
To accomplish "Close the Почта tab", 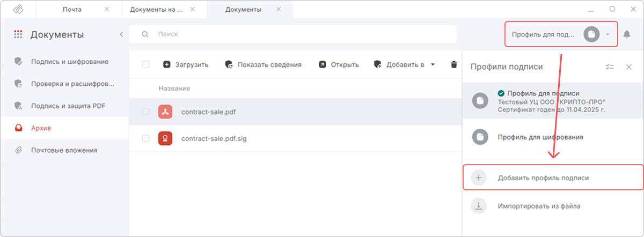I will point(106,9).
